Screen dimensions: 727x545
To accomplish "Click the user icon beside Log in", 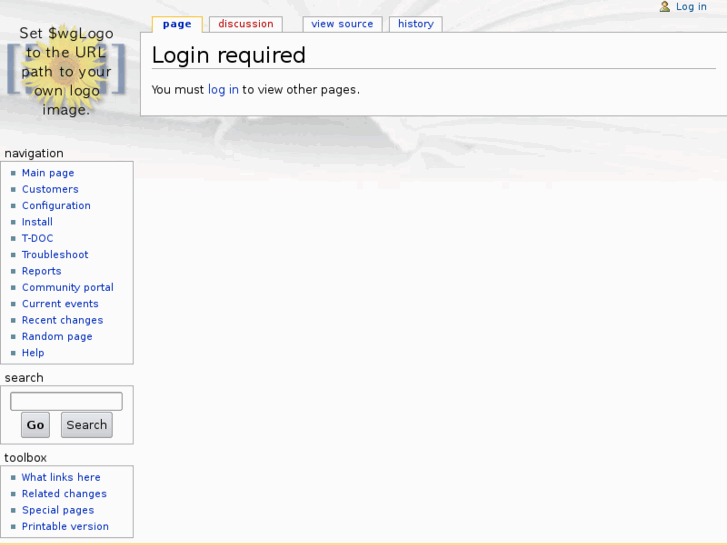I will coord(665,6).
